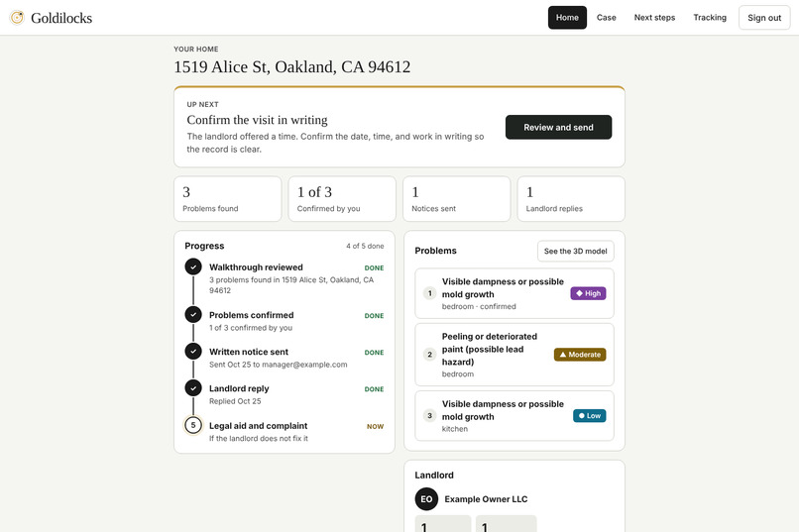The width and height of the screenshot is (799, 532).
Task: Click the Review and send button
Action: click(x=558, y=127)
